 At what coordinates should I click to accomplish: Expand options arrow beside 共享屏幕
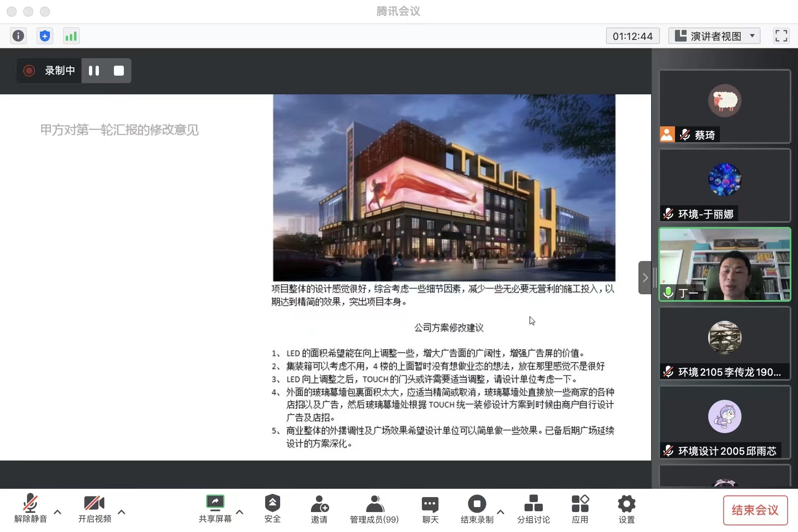coord(240,512)
